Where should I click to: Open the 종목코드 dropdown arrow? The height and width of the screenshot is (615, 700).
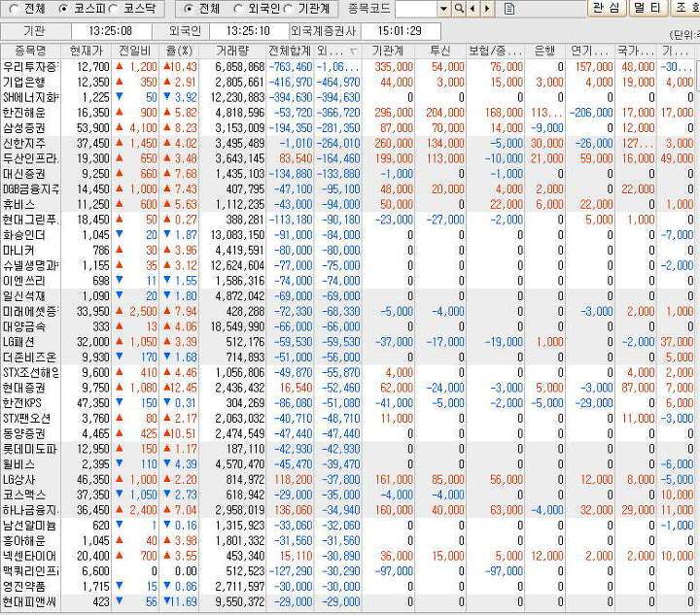pos(443,9)
